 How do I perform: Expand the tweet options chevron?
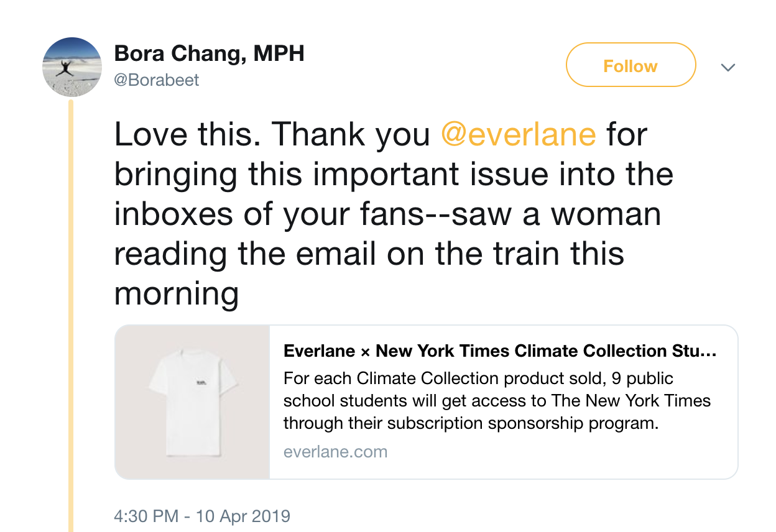[727, 67]
